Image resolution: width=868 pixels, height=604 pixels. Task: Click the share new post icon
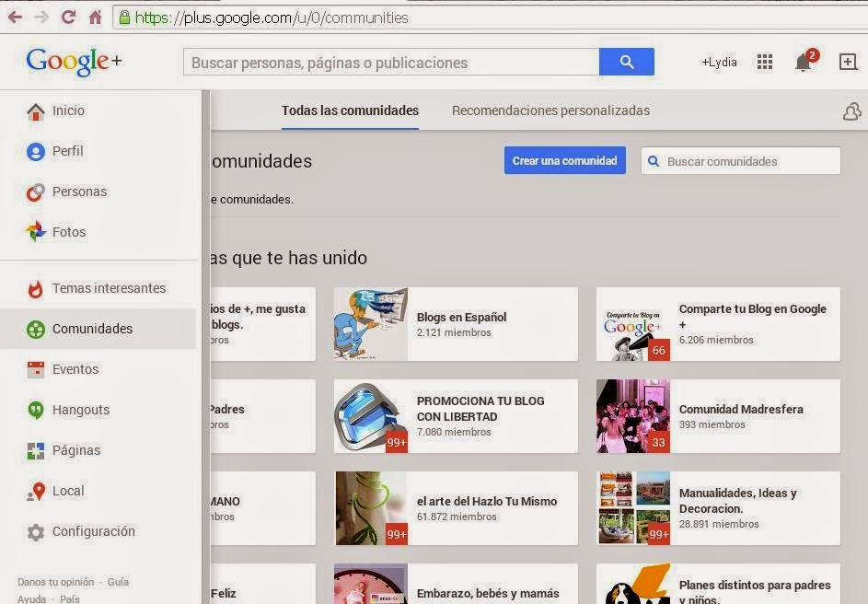point(848,62)
